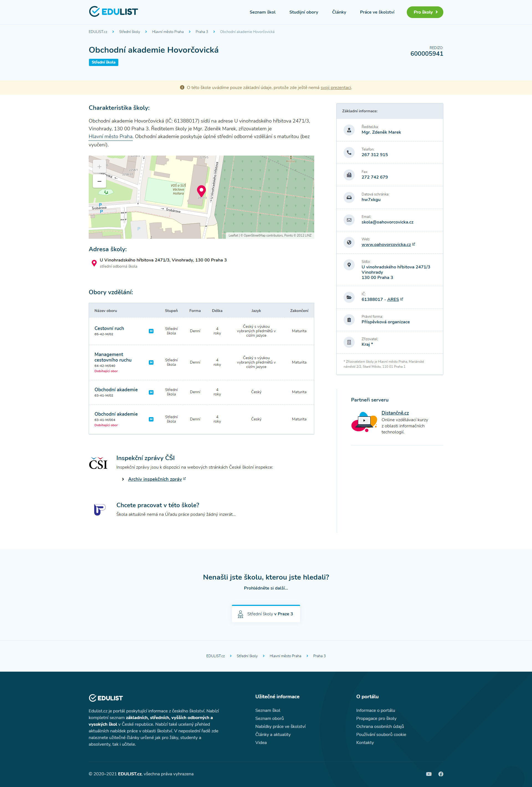Open Praha 3 in top breadcrumb
The image size is (532, 787).
point(202,32)
